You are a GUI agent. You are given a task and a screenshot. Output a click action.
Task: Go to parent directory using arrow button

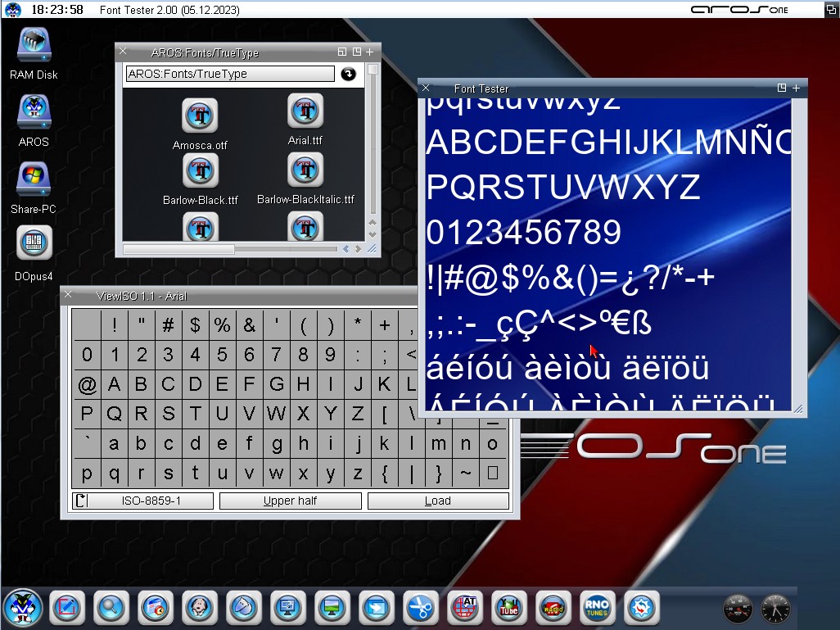[x=349, y=74]
